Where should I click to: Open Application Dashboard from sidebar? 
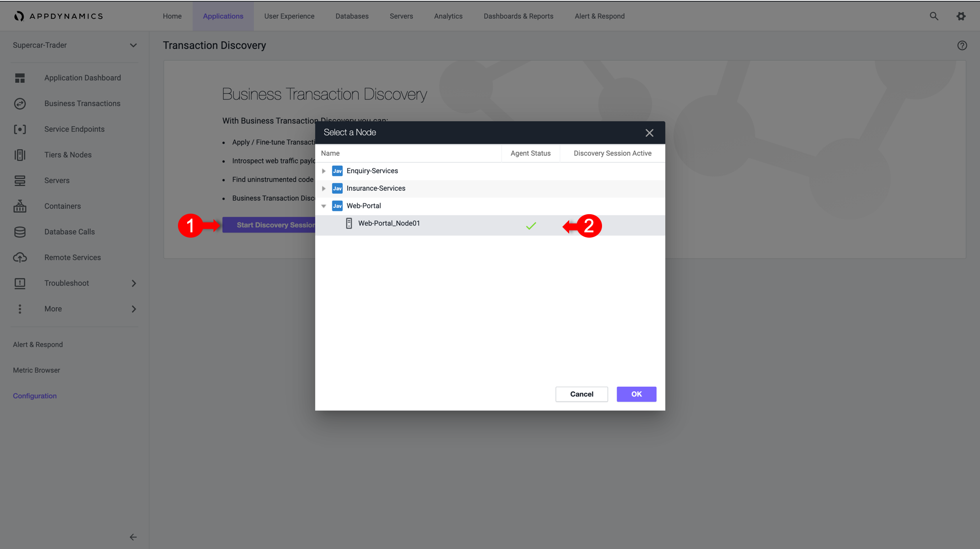click(82, 78)
